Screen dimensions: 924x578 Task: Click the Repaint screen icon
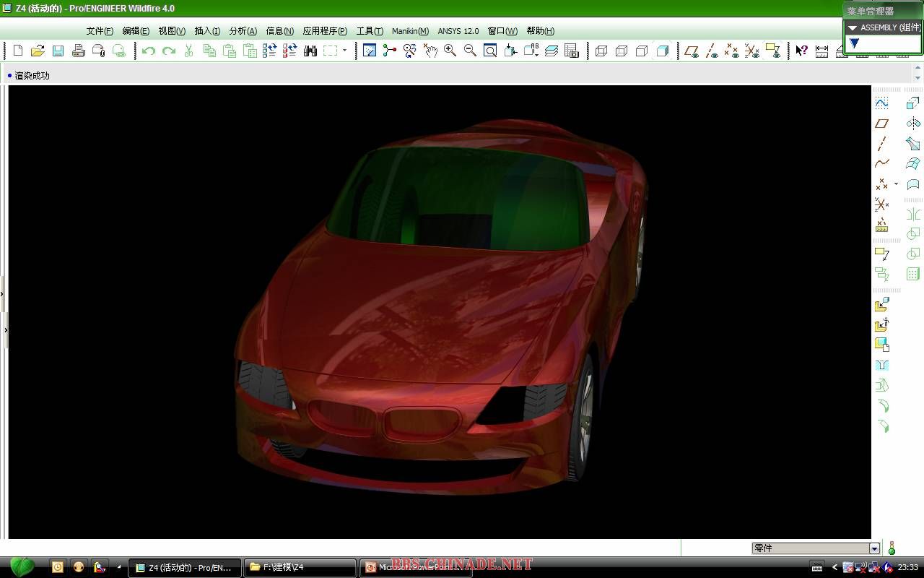(370, 51)
